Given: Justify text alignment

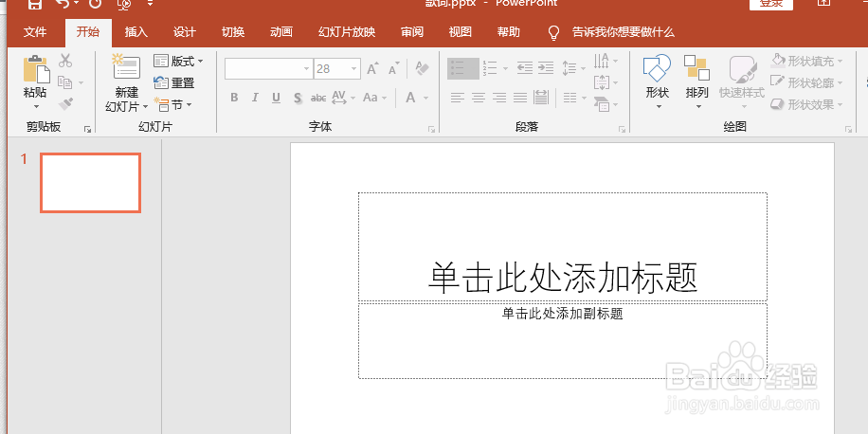Looking at the screenshot, I should pos(520,98).
